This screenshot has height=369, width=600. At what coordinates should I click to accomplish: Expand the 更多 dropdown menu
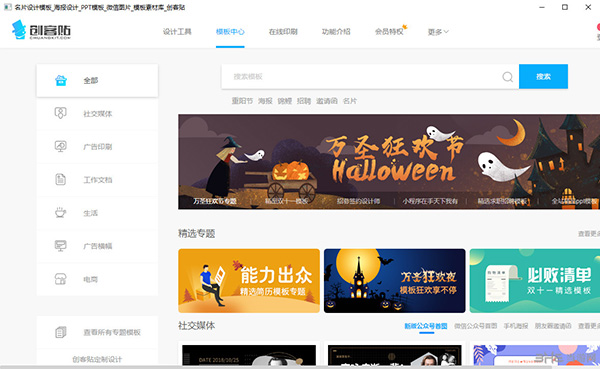tap(438, 32)
